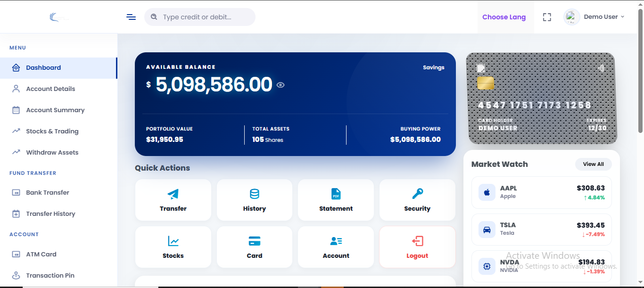Viewport: 644px width, 288px height.
Task: Click the debit card image
Action: pyautogui.click(x=541, y=98)
